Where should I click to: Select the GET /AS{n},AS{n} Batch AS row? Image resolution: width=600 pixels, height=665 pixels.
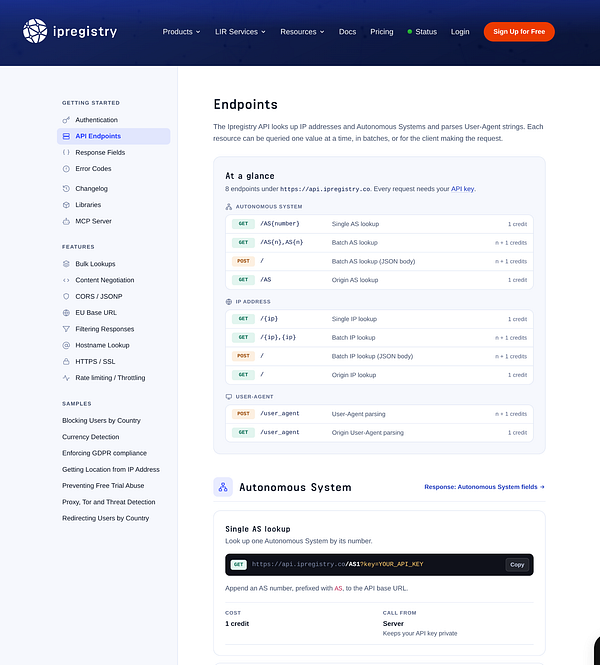[379, 243]
